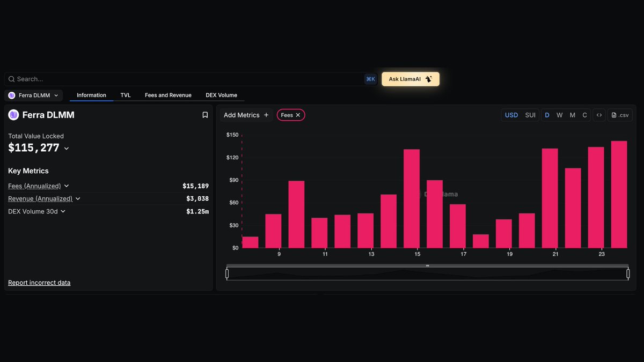This screenshot has width=644, height=362.
Task: Switch to the TVL tab
Action: (x=126, y=95)
